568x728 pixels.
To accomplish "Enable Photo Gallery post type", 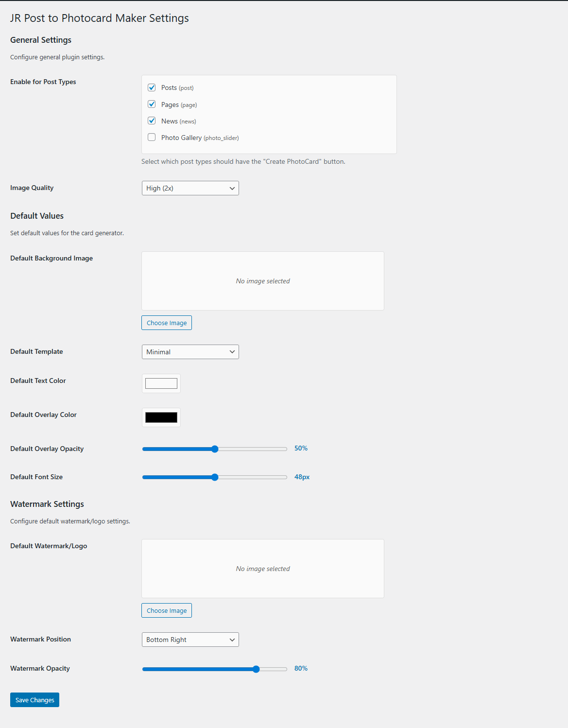I will [151, 137].
